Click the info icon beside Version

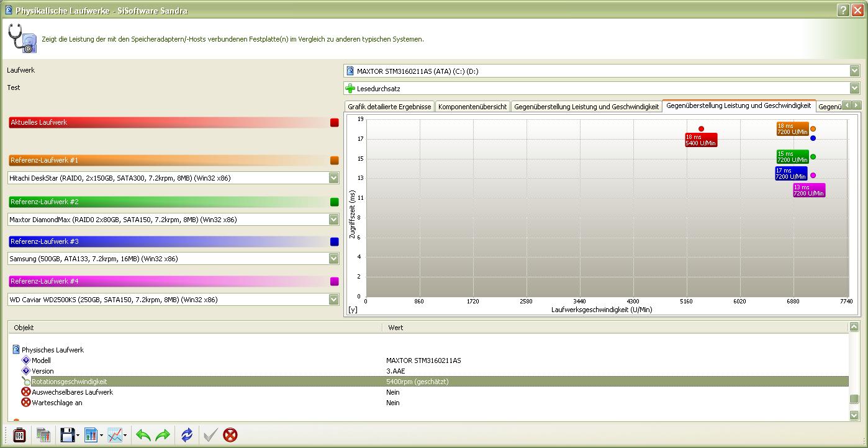[26, 371]
